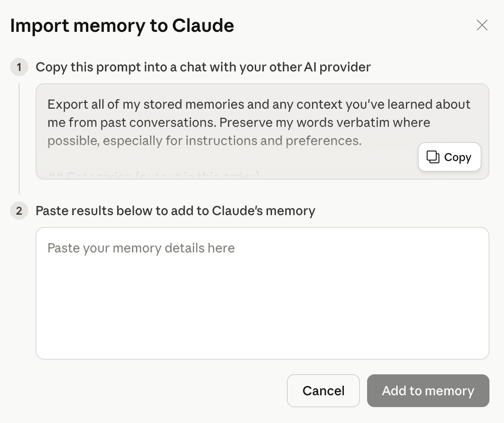Viewport: 504px width, 423px height.
Task: Click the 'possible, especially for instructions' prompt line
Action: (x=204, y=141)
